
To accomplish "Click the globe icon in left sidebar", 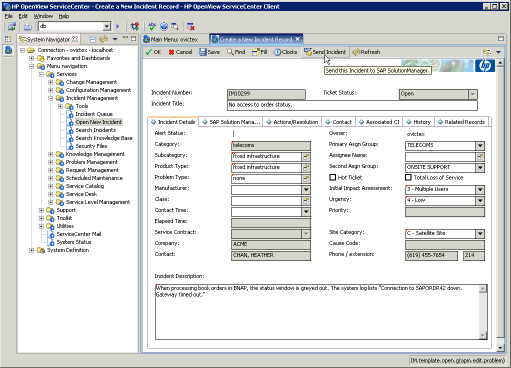I will coord(8,50).
